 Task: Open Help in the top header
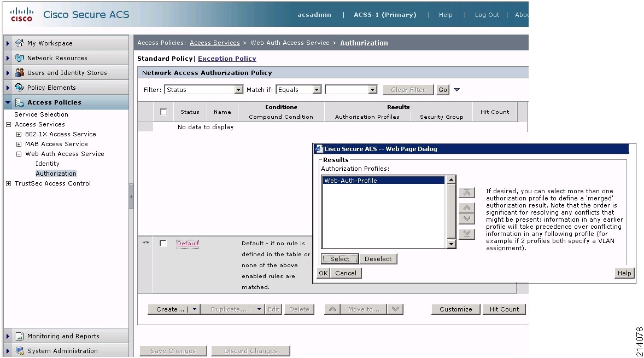[x=445, y=15]
